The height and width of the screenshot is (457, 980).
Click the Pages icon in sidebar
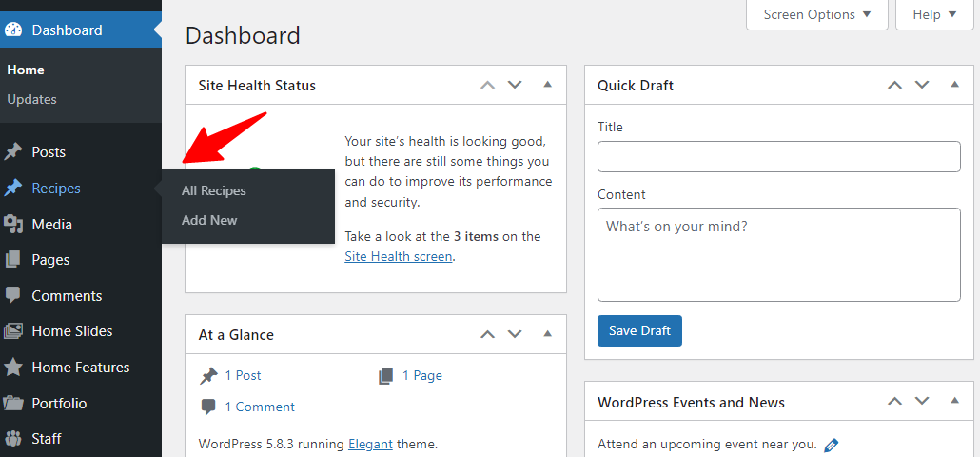13,260
